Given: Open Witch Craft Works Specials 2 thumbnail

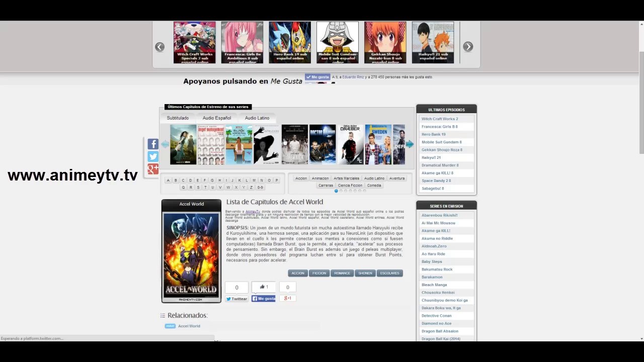Looking at the screenshot, I should tap(194, 42).
